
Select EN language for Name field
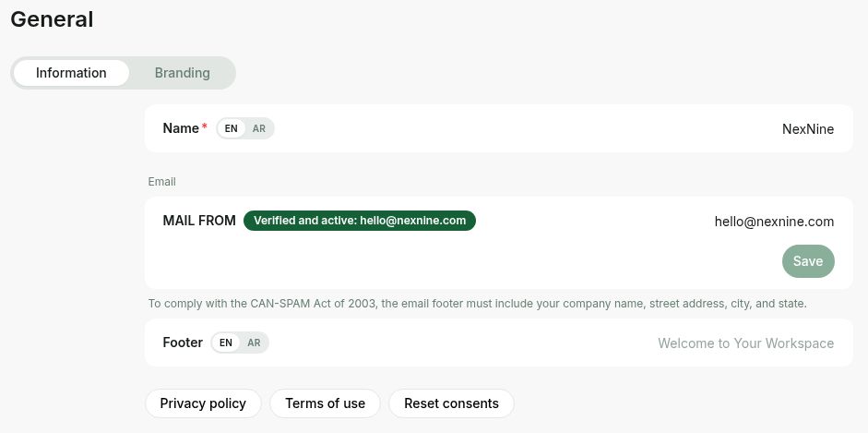click(x=231, y=128)
